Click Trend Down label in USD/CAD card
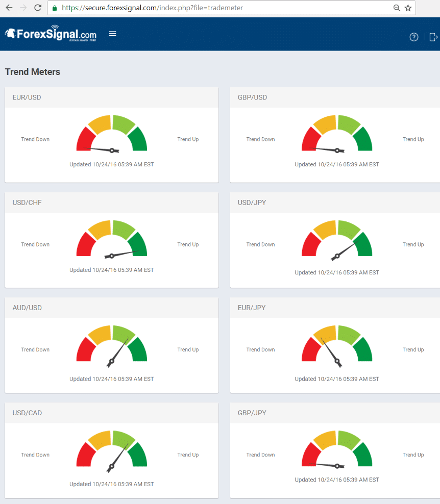 (x=35, y=455)
